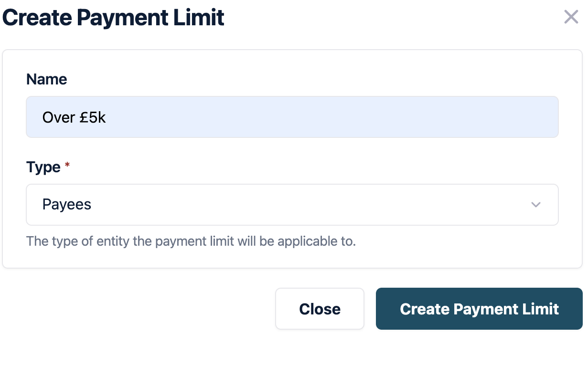This screenshot has width=588, height=365.
Task: Click the Create Payment Limit dialog heading
Action: 113,18
